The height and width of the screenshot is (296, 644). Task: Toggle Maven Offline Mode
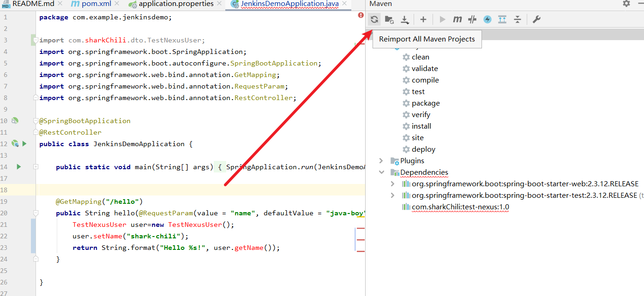(472, 19)
